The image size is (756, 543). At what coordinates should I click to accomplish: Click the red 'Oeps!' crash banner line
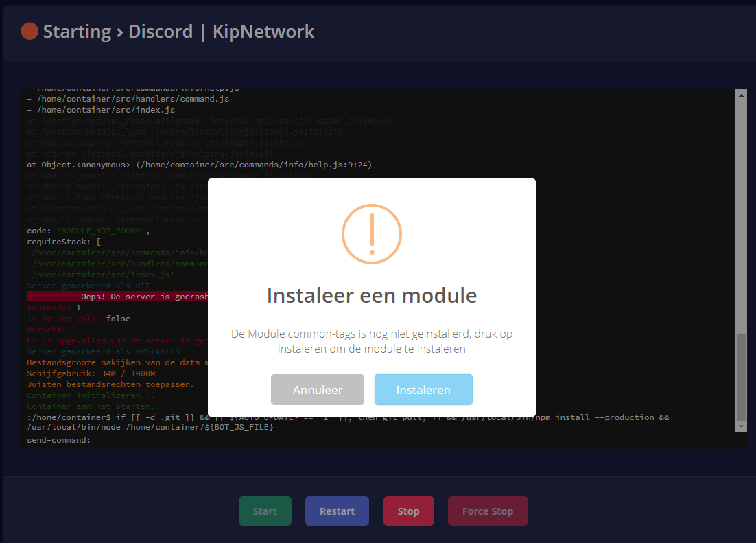coord(117,297)
